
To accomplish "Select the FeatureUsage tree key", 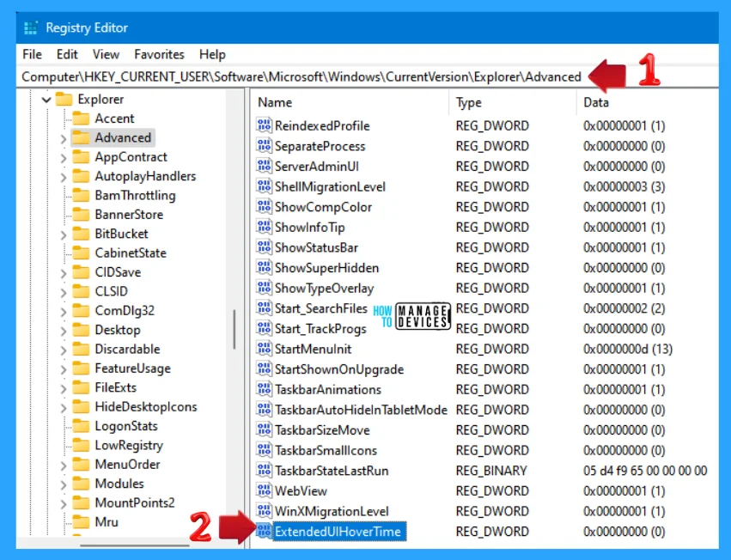I will 132,368.
